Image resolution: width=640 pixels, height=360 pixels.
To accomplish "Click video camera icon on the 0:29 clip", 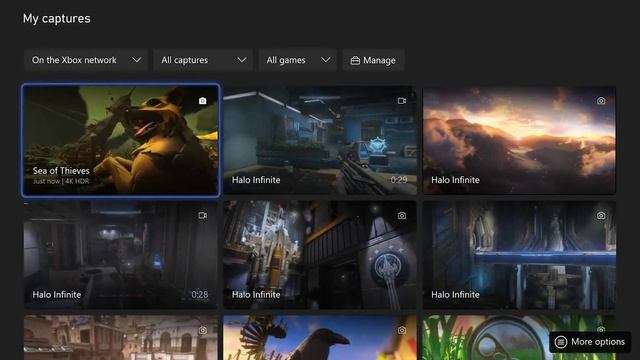I will tap(402, 101).
